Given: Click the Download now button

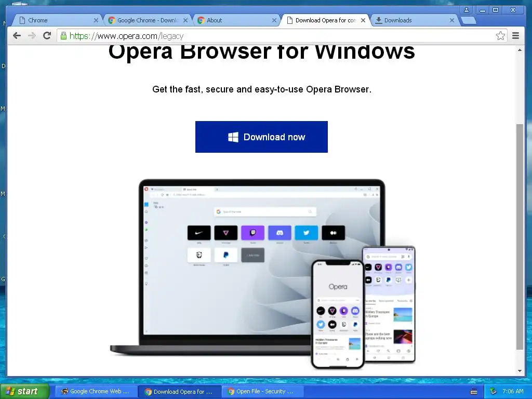Looking at the screenshot, I should pyautogui.click(x=261, y=137).
